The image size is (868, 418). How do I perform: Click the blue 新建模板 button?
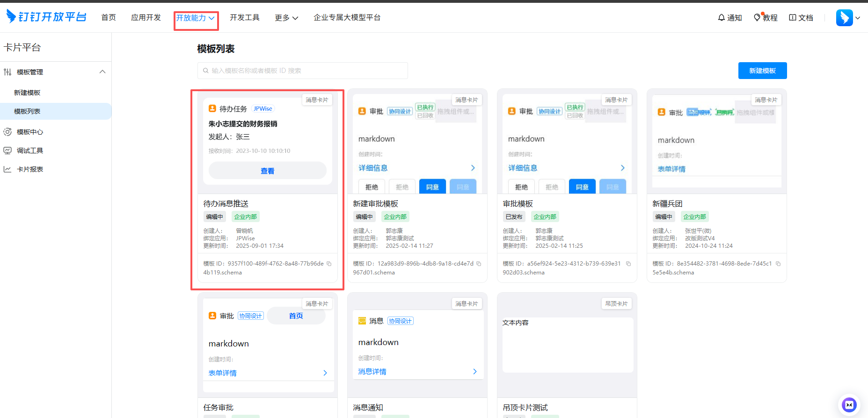763,71
